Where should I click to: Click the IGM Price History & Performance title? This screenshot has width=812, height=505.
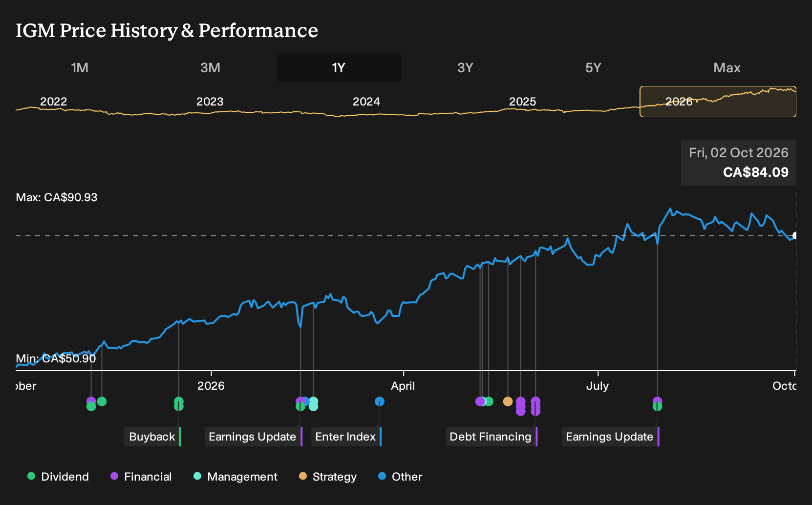[167, 30]
